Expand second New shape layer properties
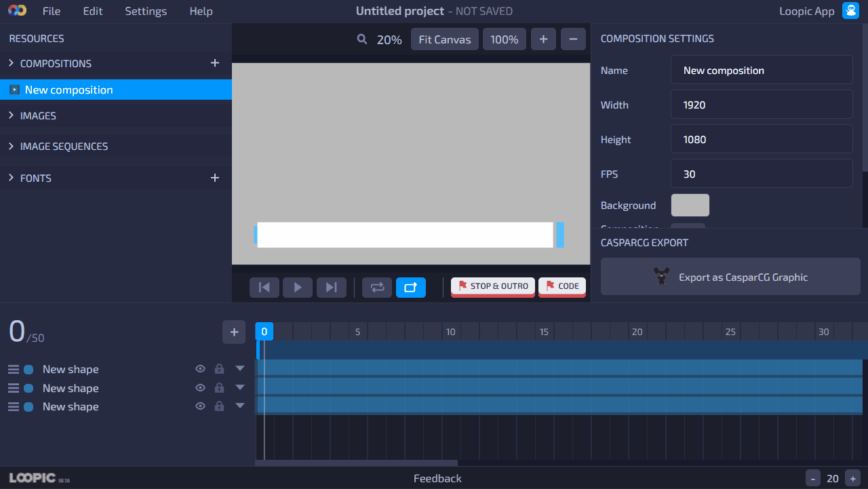This screenshot has width=868, height=489. point(240,387)
